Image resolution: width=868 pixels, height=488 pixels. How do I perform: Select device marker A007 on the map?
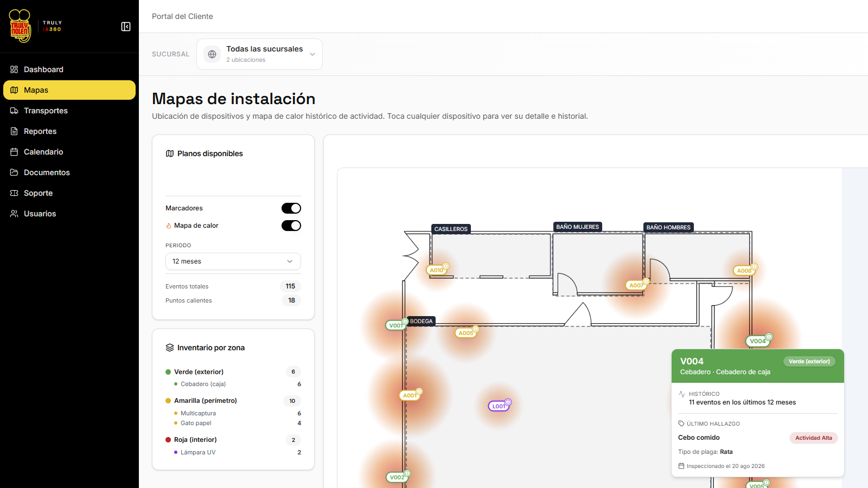[x=636, y=285]
